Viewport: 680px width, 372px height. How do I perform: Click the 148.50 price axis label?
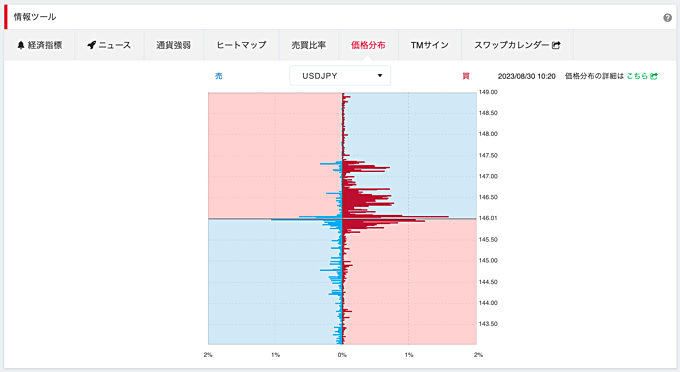[x=488, y=113]
